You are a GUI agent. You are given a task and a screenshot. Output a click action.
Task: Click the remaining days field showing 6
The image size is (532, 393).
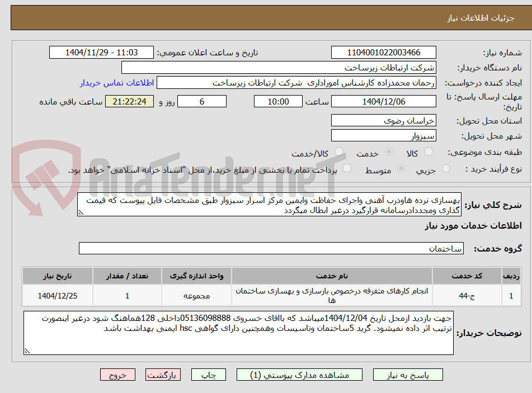click(x=202, y=101)
